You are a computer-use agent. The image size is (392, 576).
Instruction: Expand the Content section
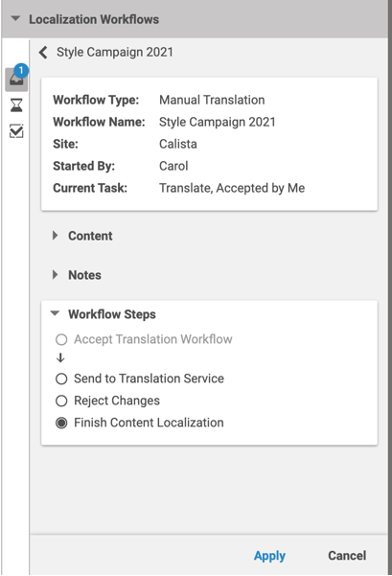(x=55, y=235)
